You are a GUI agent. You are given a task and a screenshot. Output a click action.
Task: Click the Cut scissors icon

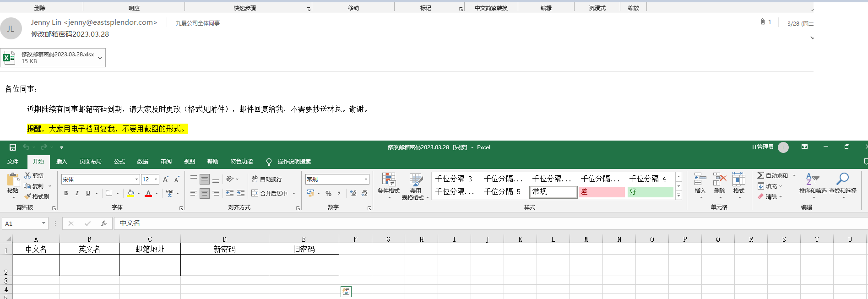pyautogui.click(x=27, y=175)
